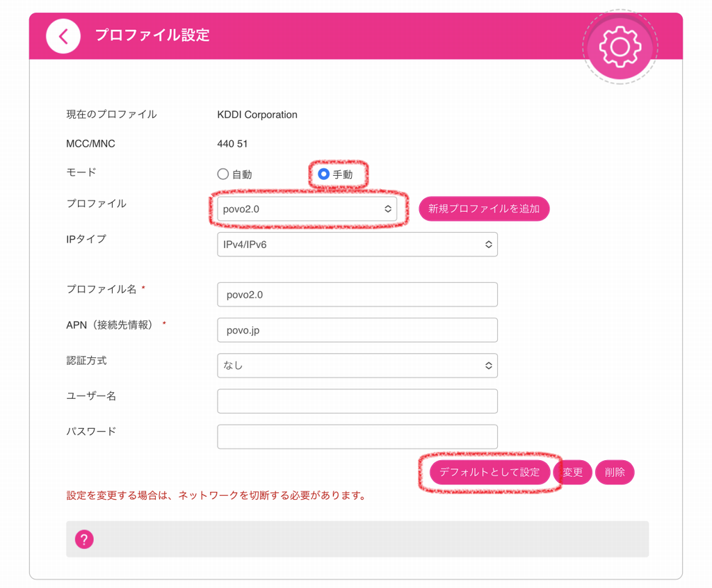This screenshot has height=588, width=712.
Task: Focus the empty パスワード input field
Action: click(357, 436)
